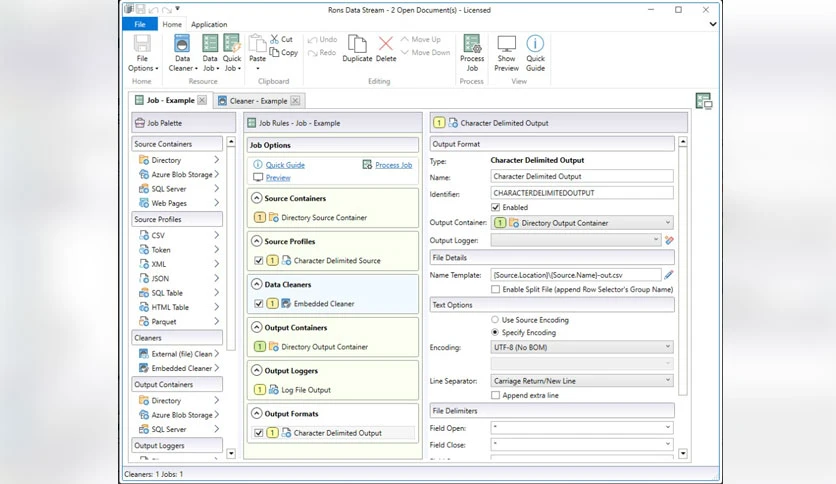Open the Field Close dropdown
Image resolution: width=836 pixels, height=484 pixels.
[582, 444]
